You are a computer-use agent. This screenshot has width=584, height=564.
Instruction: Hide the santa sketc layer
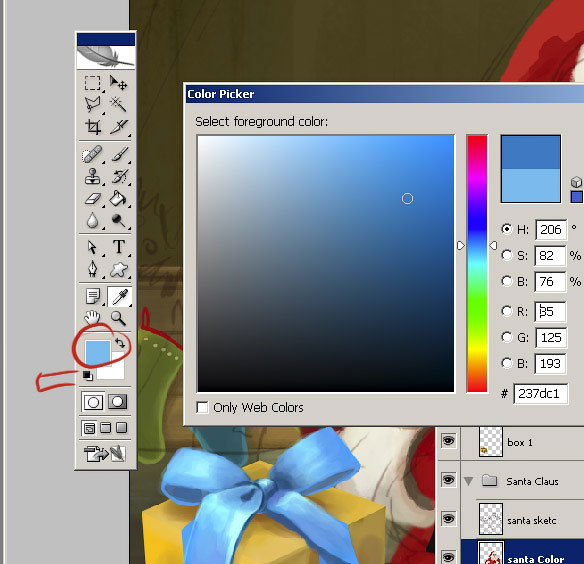coord(448,519)
